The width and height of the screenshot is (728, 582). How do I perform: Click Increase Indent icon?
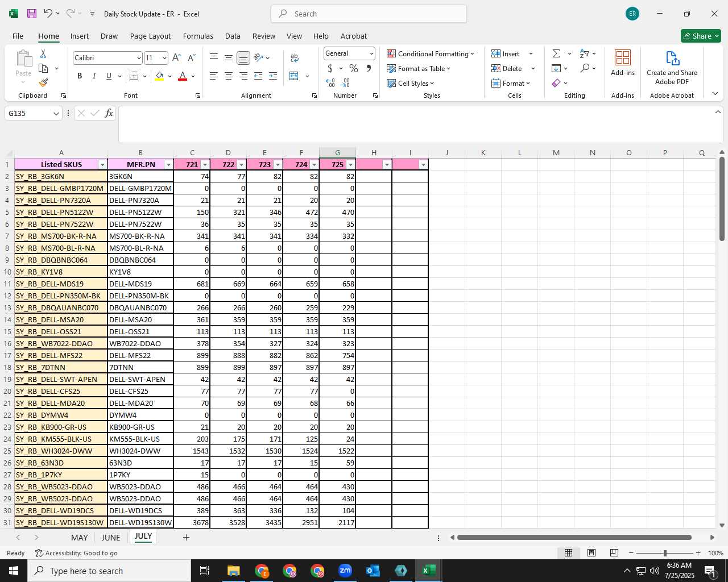pos(273,76)
